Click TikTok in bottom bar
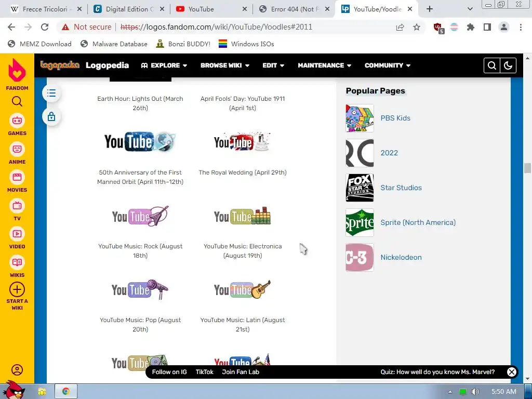The height and width of the screenshot is (399, 532). point(205,372)
